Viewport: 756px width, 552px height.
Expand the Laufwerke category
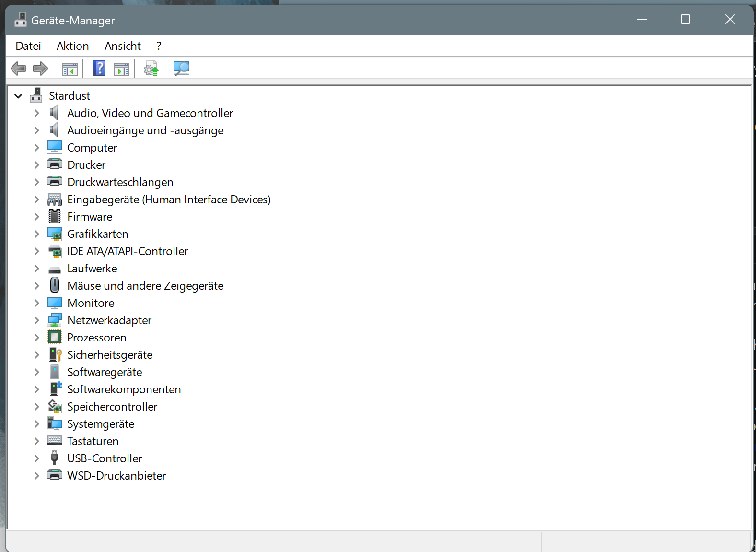pos(36,269)
